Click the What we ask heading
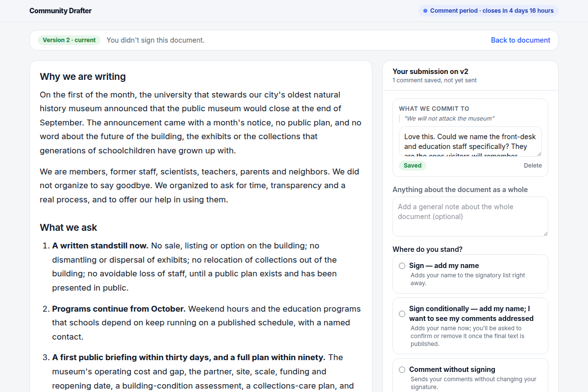 tap(69, 227)
